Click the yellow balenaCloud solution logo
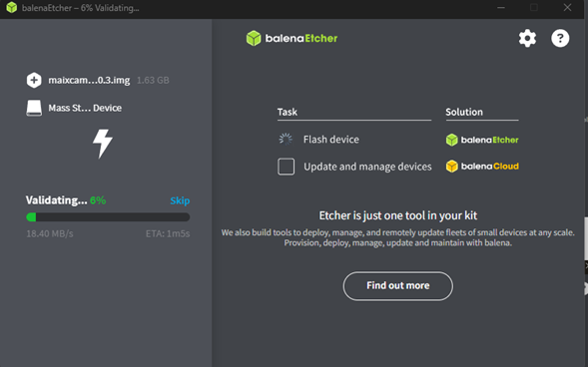588x367 pixels. (482, 167)
